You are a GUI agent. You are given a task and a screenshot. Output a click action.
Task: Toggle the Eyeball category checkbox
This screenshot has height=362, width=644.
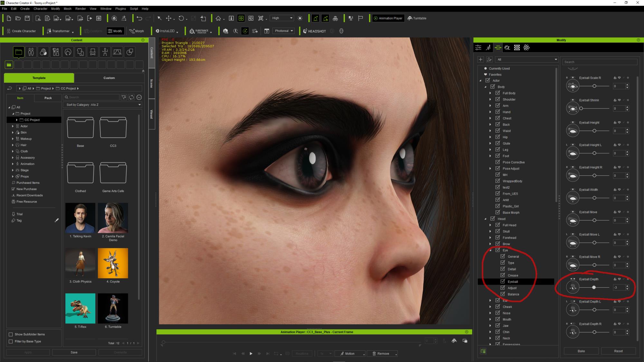click(x=503, y=281)
